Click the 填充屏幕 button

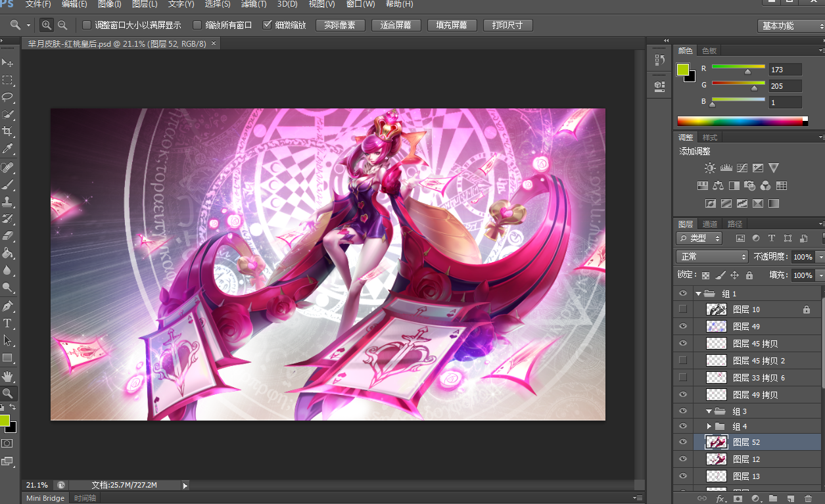coord(452,25)
